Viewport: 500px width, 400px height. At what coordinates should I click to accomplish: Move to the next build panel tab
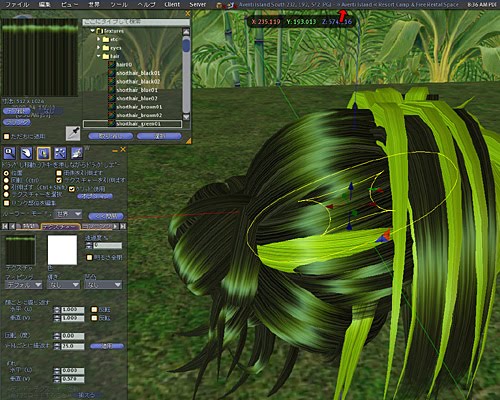[115, 226]
